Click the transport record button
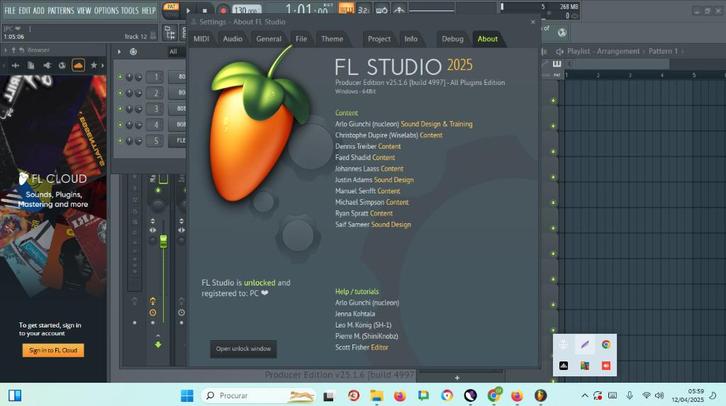The width and height of the screenshot is (726, 406). click(223, 10)
